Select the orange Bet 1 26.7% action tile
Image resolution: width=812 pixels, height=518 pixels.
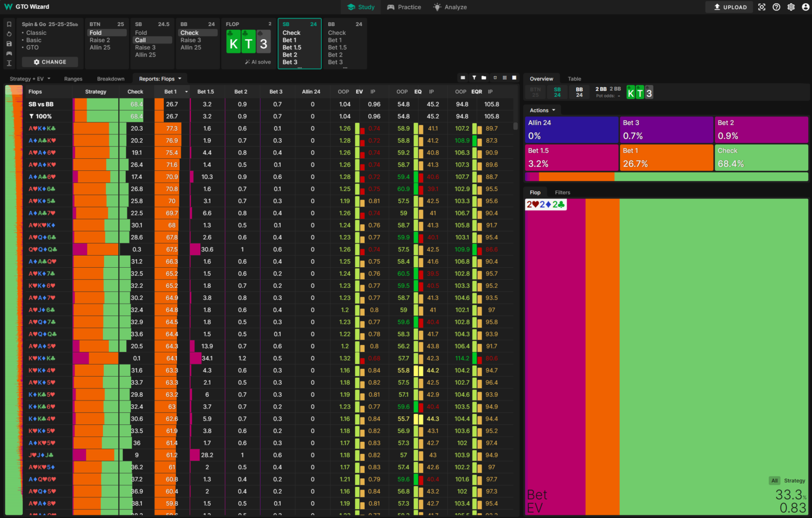[x=666, y=158]
